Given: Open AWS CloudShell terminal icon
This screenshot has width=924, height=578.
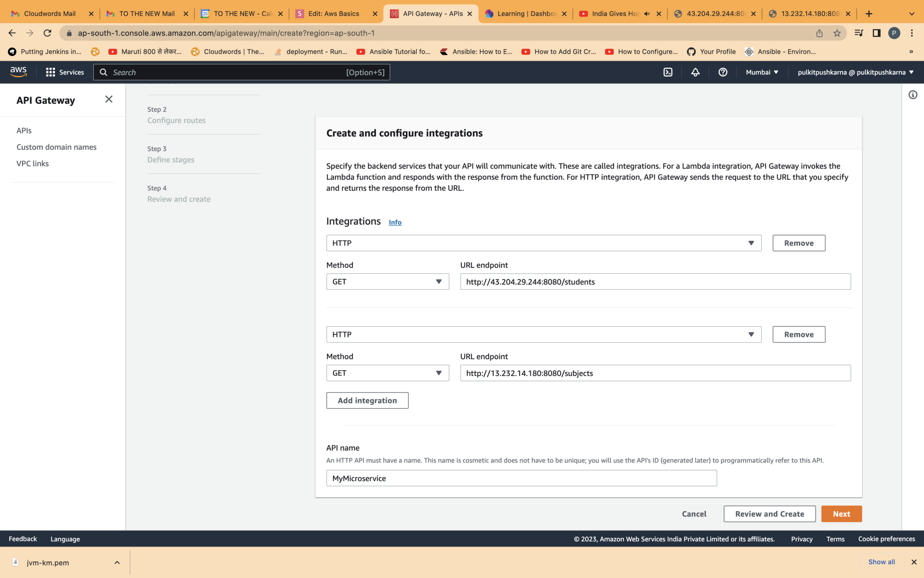Looking at the screenshot, I should tap(668, 72).
